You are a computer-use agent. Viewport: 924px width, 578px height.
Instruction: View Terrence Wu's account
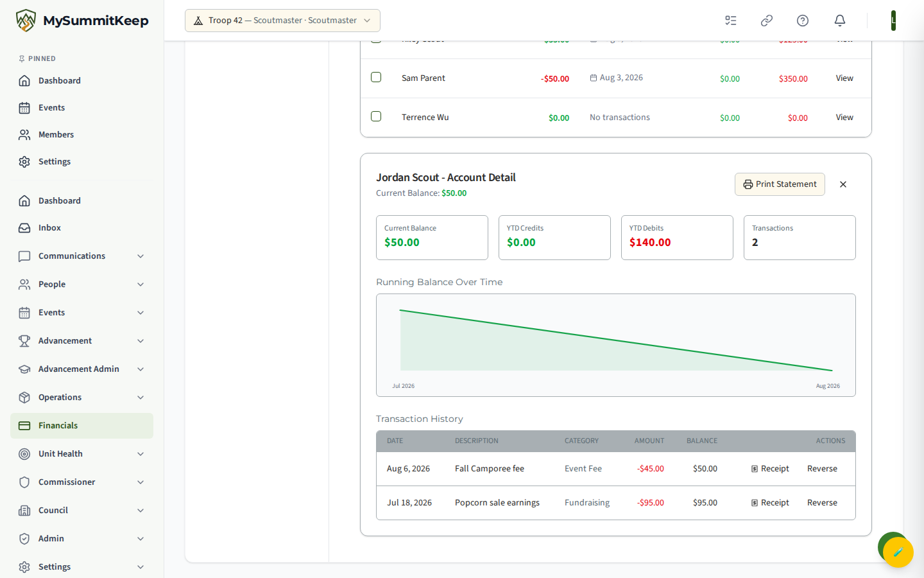click(844, 117)
